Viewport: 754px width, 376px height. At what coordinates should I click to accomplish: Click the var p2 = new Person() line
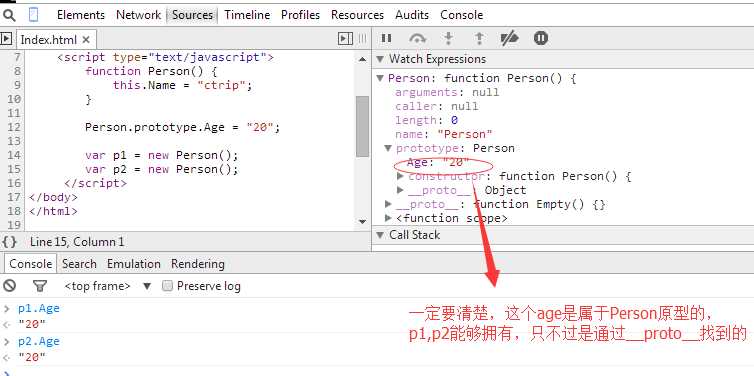162,169
